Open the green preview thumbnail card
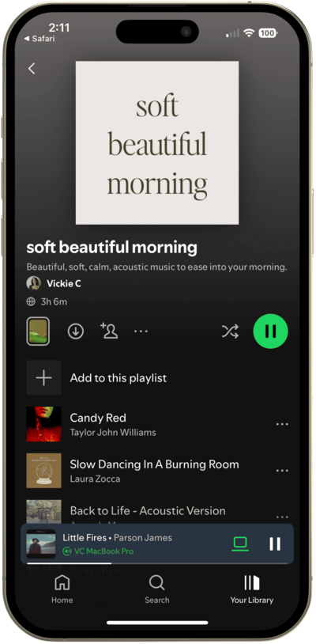This screenshot has width=316, height=644. click(x=38, y=331)
